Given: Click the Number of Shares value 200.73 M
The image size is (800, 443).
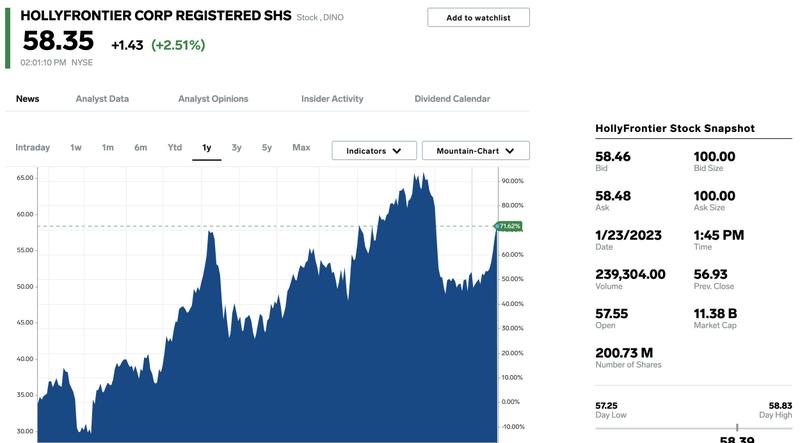Looking at the screenshot, I should (x=624, y=353).
